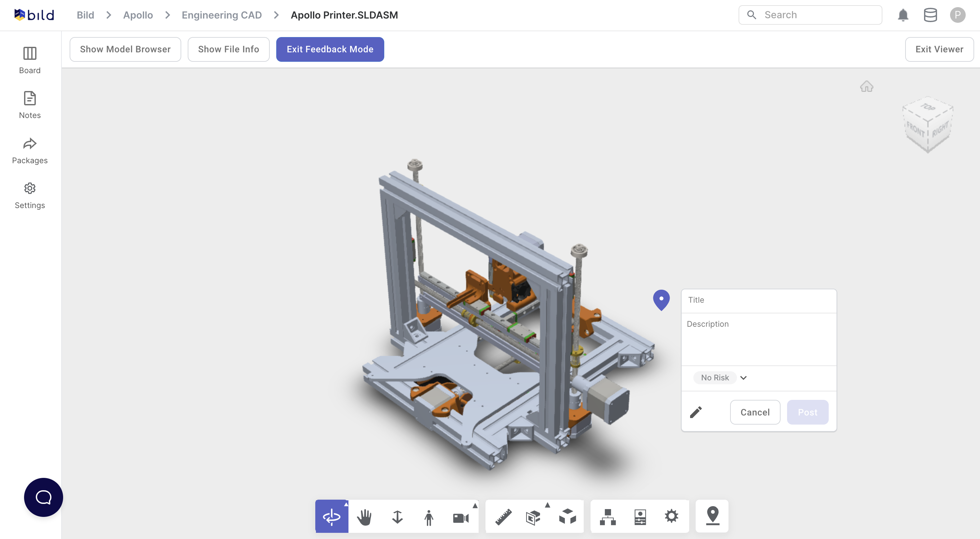Select the zoom tool with vertical arrows

click(397, 516)
